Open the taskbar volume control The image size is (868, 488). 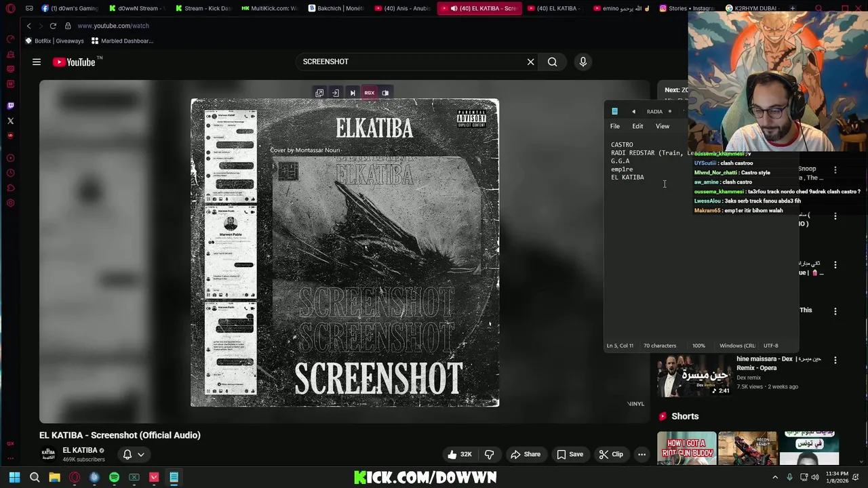coord(814,477)
